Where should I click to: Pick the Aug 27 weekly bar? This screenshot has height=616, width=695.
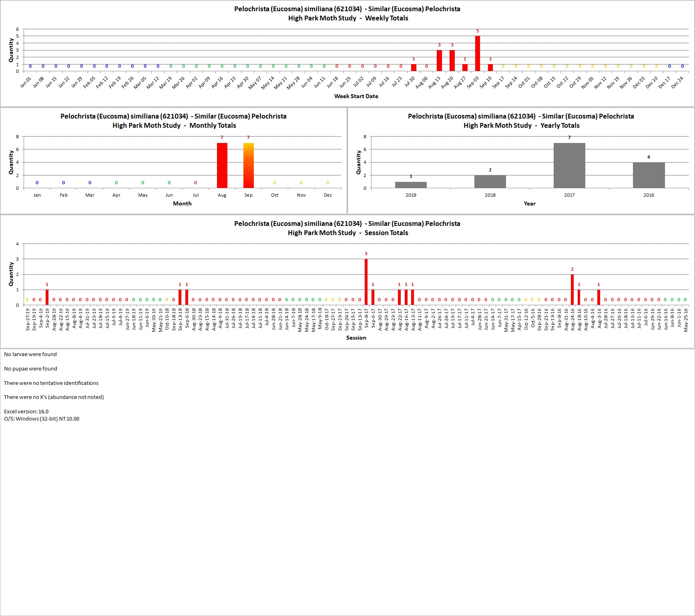tap(465, 68)
